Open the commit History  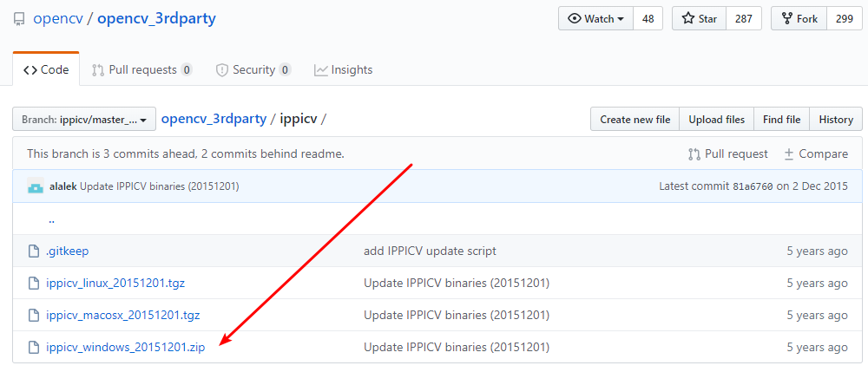pos(836,120)
